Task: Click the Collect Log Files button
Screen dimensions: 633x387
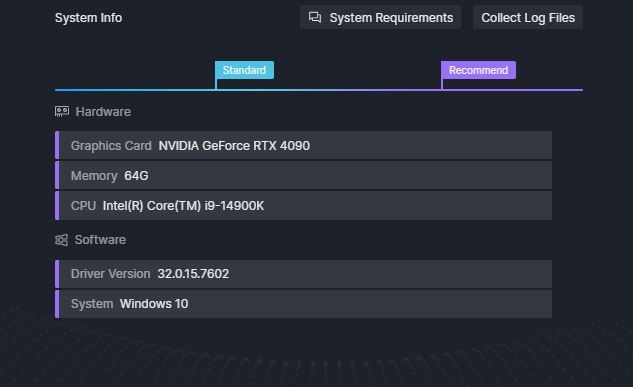Action: (528, 17)
